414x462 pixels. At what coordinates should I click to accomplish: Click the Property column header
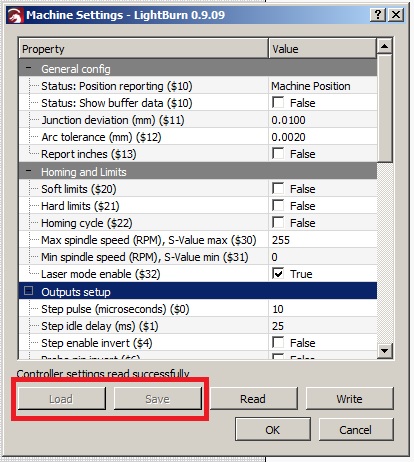[x=144, y=49]
